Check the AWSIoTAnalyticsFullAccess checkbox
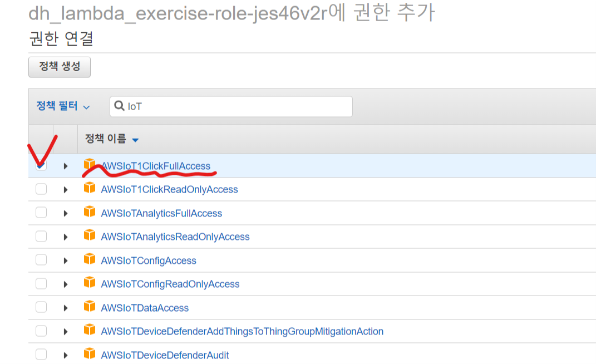Screen dimensions: 596x364 coord(41,213)
